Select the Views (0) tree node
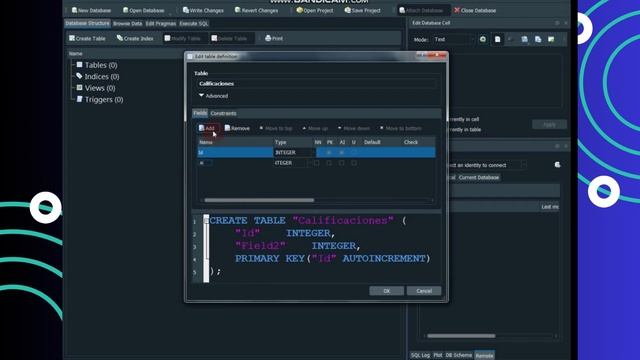Screen dimensions: 640x360 (x=100, y=88)
